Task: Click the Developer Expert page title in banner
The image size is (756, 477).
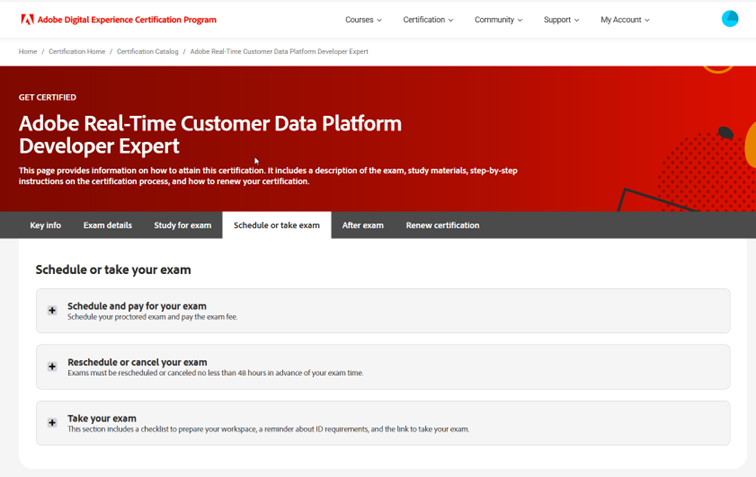Action: click(210, 135)
